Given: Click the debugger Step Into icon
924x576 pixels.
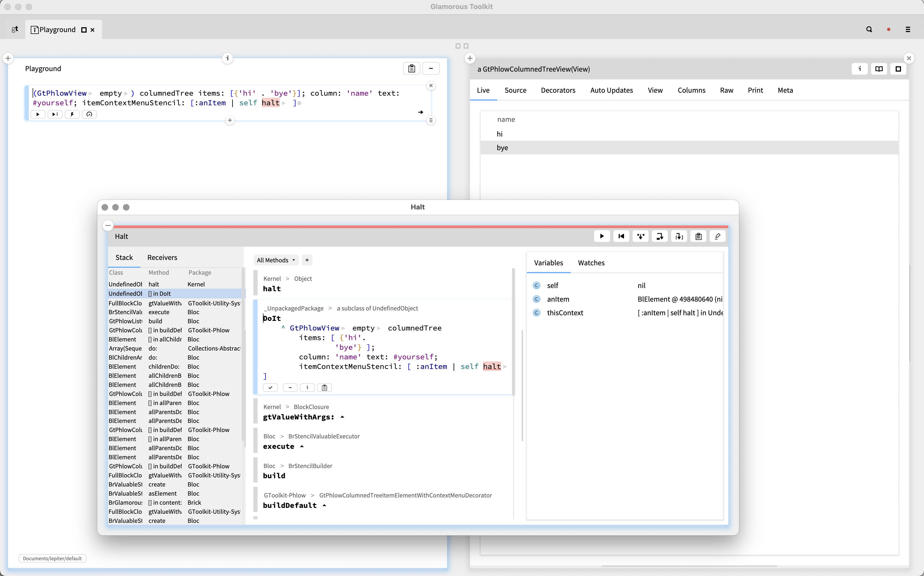Looking at the screenshot, I should 640,236.
